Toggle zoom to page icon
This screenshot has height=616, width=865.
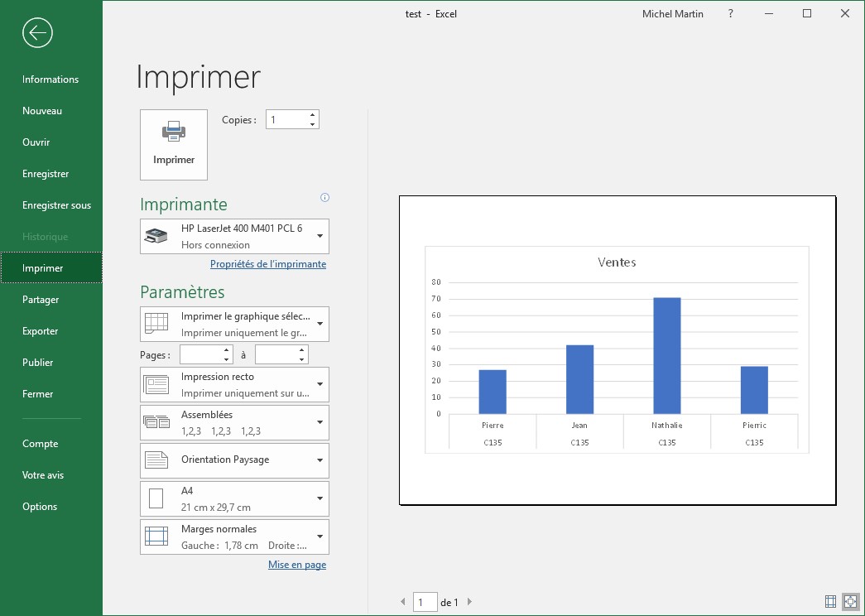coord(850,602)
